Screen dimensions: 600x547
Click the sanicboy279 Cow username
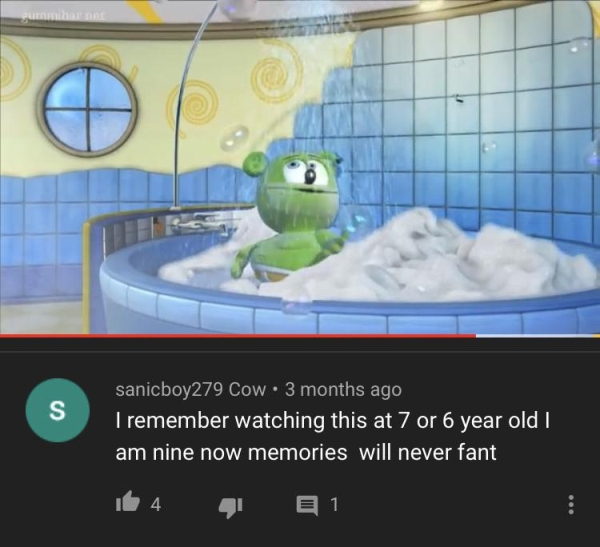click(x=191, y=390)
